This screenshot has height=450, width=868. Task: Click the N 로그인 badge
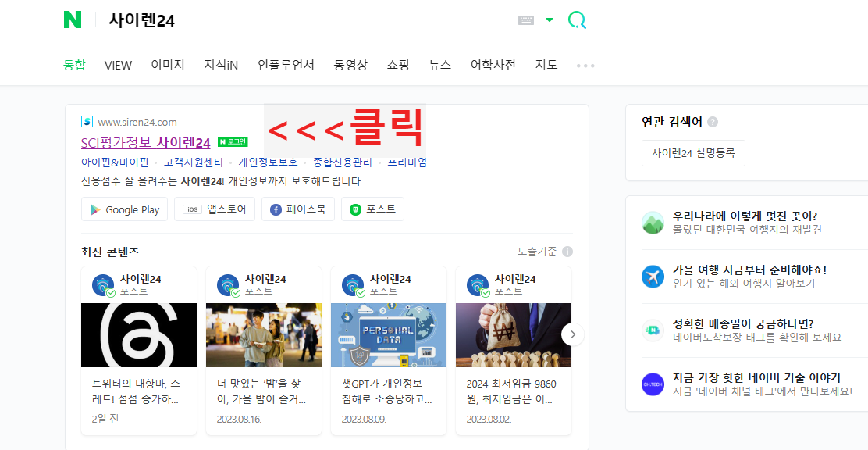233,142
